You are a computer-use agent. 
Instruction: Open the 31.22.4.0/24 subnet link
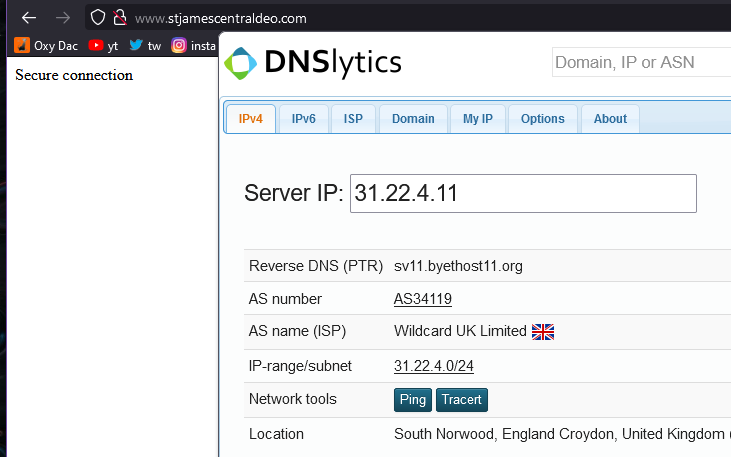click(434, 366)
